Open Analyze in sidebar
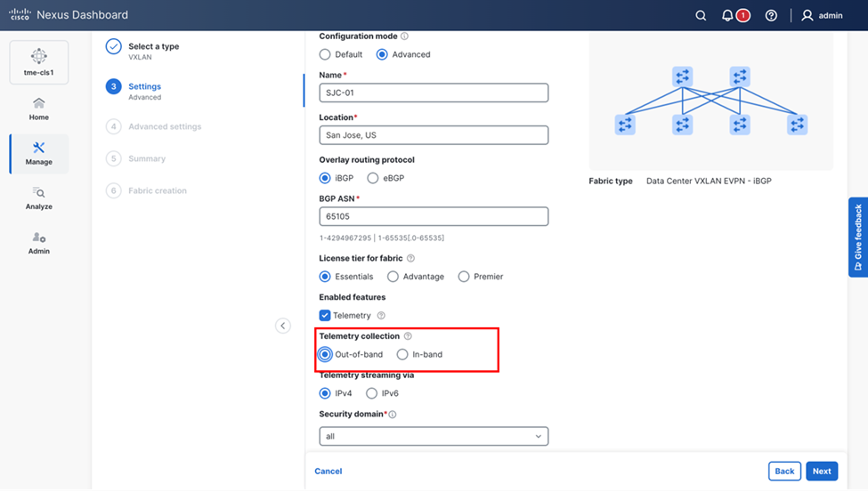The width and height of the screenshot is (868, 492). click(x=39, y=198)
